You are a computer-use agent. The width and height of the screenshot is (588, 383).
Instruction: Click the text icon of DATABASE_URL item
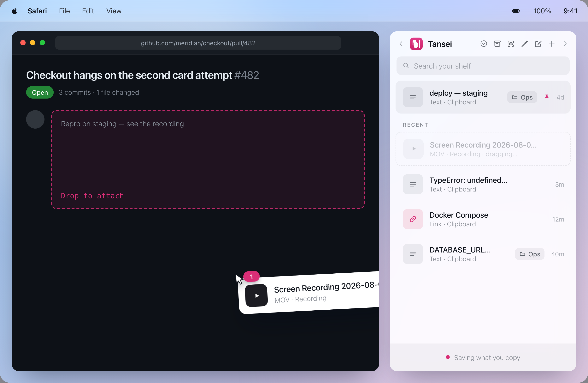pos(413,254)
